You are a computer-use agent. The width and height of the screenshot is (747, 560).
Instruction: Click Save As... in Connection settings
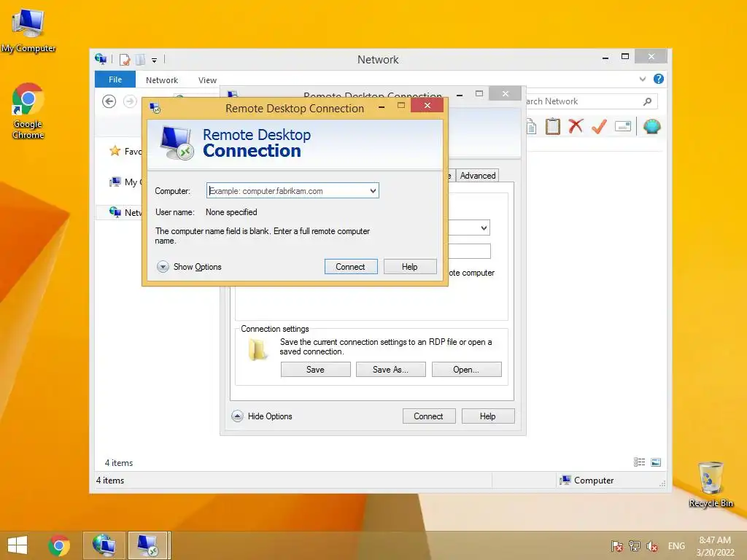click(x=391, y=370)
